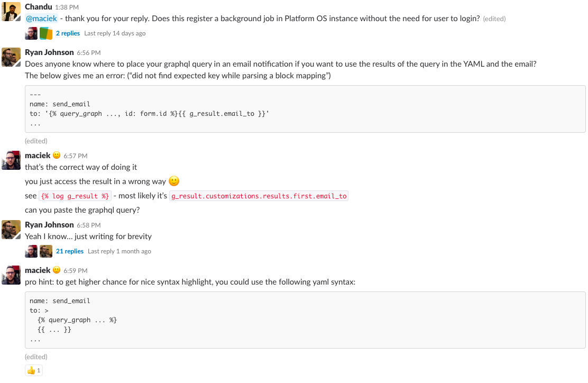Click the 6:59 PM message timestamp
This screenshot has height=383, width=588.
[75, 270]
